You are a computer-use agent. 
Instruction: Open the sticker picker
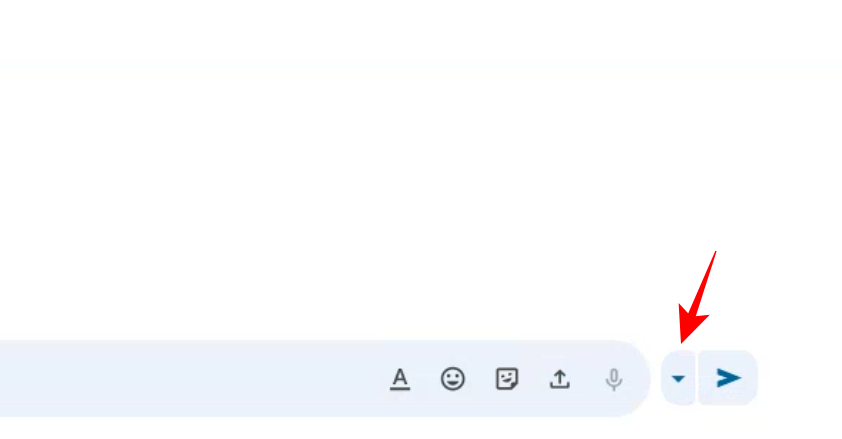tap(507, 379)
